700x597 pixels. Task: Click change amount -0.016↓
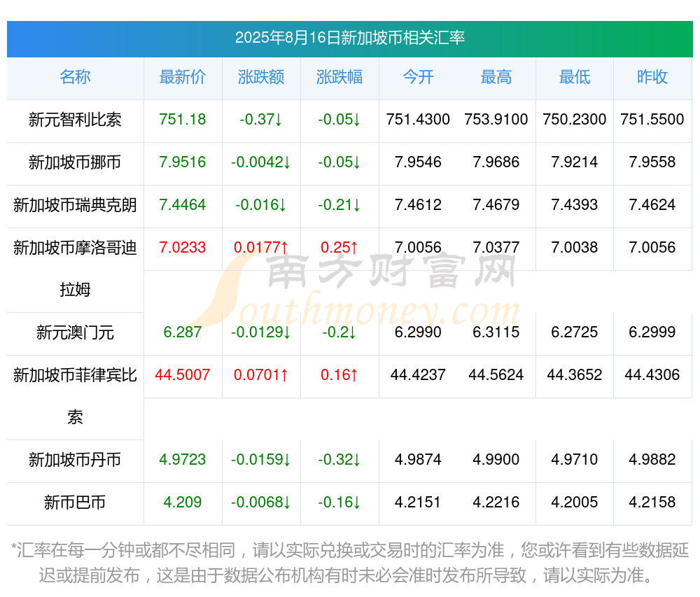[x=261, y=205]
